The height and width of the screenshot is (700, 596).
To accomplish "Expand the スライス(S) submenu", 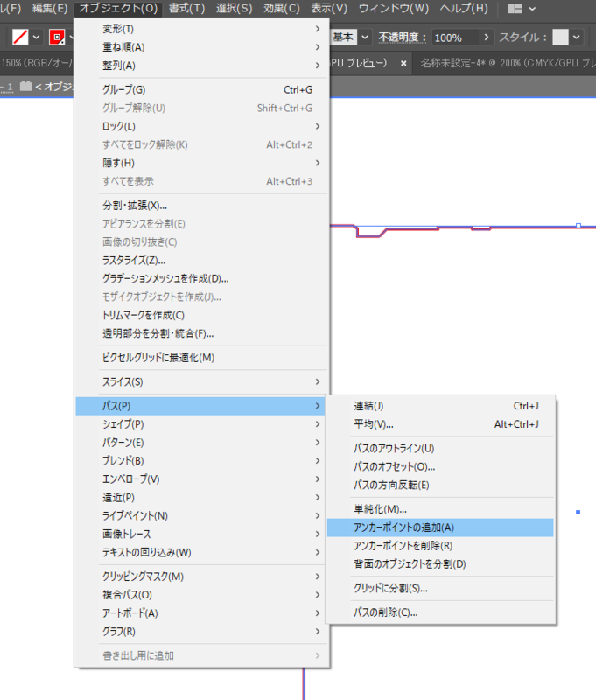I will click(202, 381).
